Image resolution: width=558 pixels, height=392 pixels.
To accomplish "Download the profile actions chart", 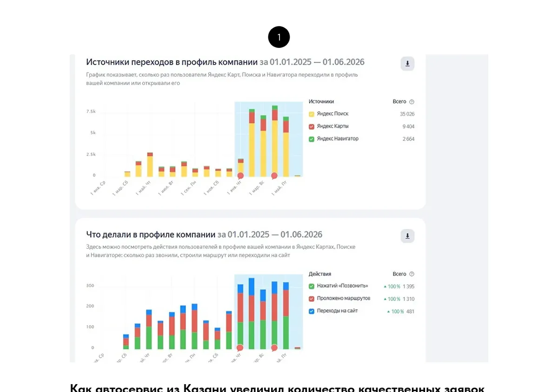I will [407, 236].
